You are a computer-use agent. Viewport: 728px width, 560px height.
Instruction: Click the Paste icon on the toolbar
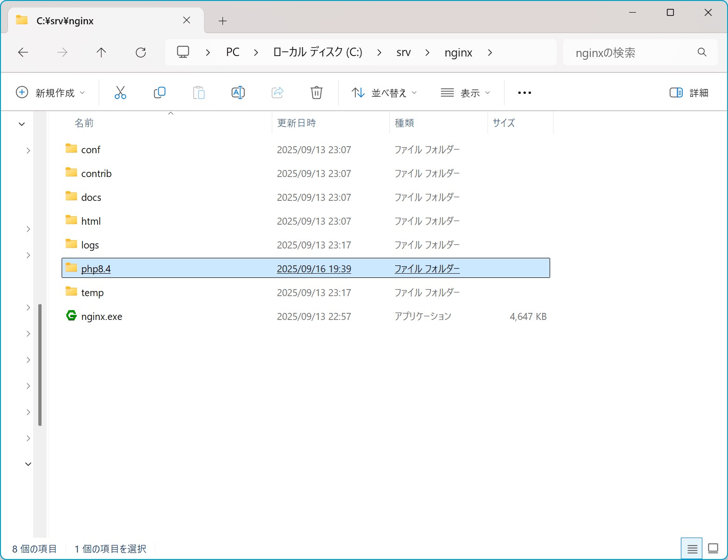[x=199, y=92]
